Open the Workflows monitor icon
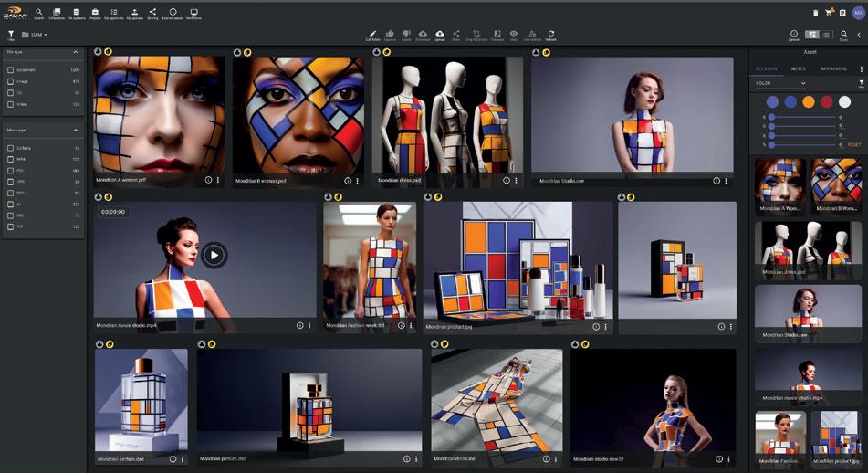868x473 pixels. pyautogui.click(x=193, y=14)
